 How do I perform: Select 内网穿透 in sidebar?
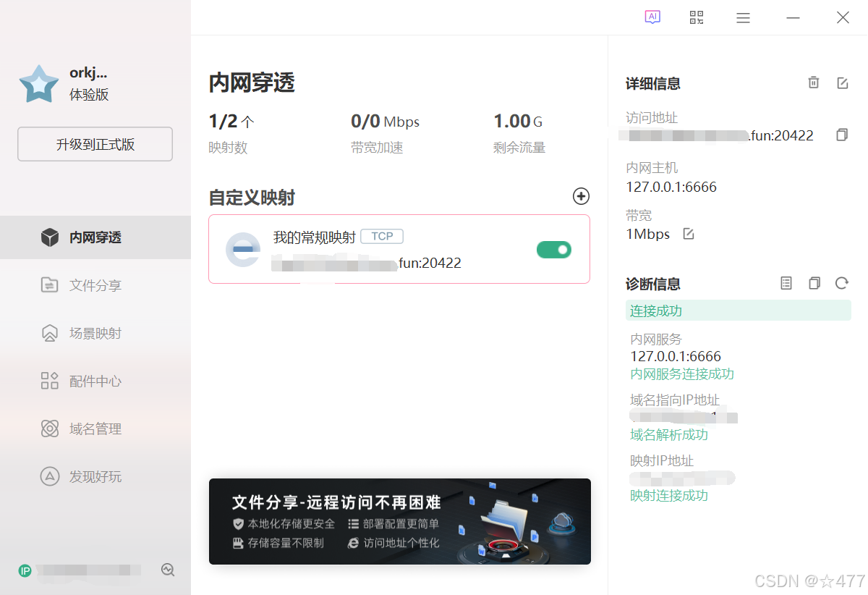click(95, 237)
